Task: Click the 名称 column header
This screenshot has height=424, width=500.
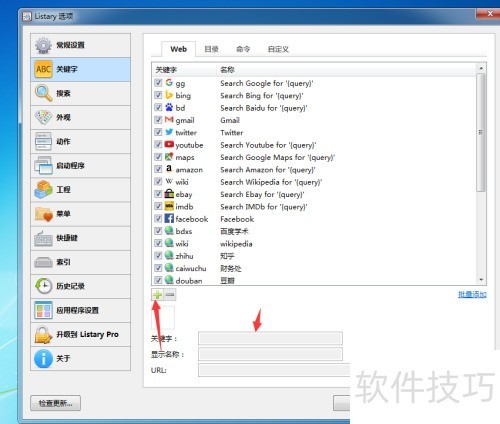Action: coord(346,70)
